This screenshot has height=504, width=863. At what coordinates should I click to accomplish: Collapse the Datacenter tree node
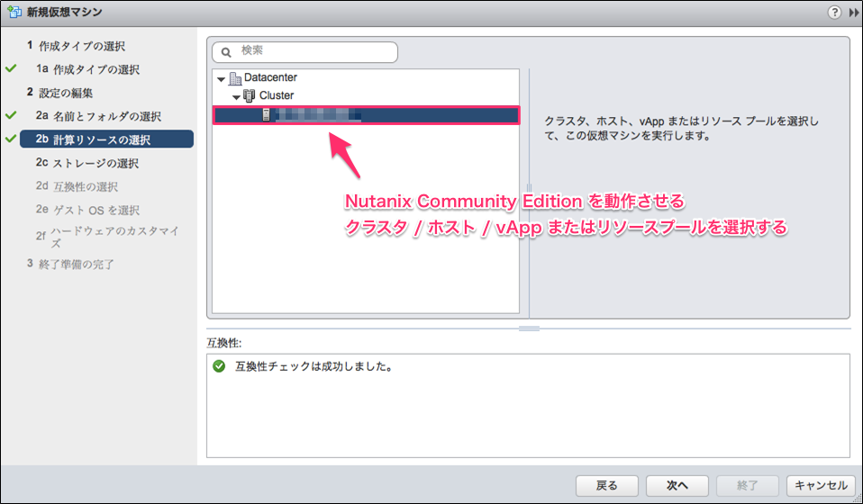[x=222, y=79]
